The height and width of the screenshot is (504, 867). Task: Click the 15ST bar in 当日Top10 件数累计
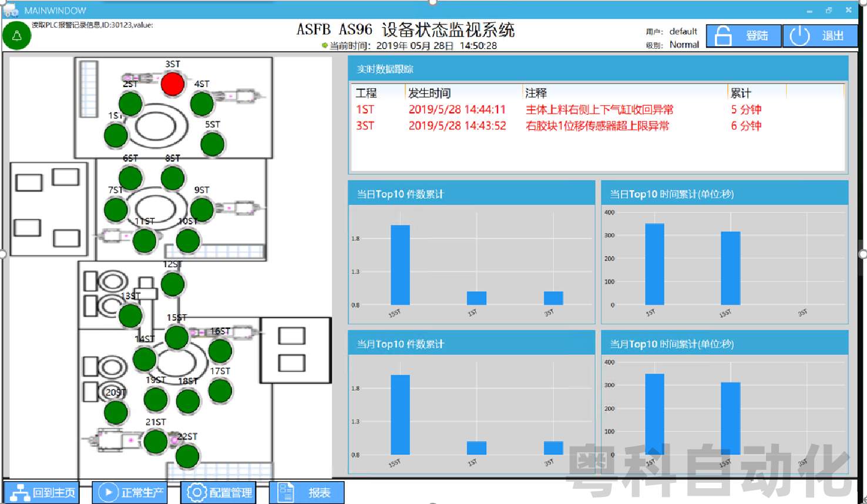coord(400,265)
